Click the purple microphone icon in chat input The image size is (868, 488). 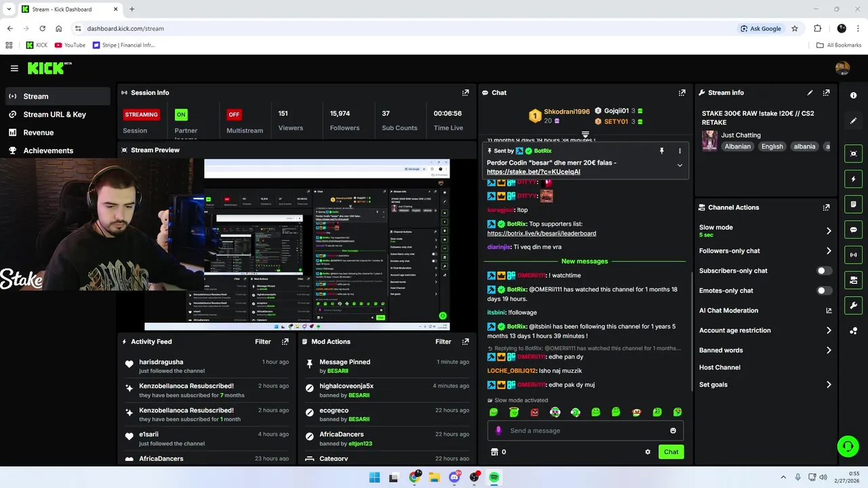(498, 430)
